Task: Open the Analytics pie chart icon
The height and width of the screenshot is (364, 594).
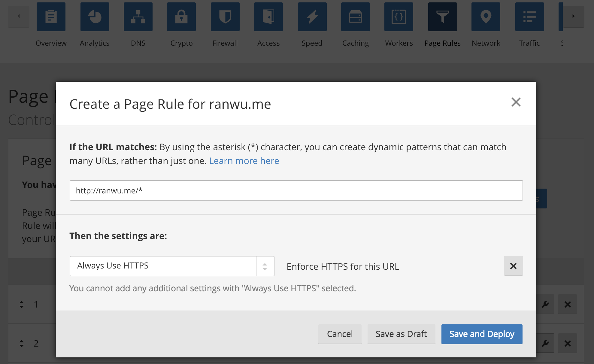Action: pyautogui.click(x=95, y=17)
